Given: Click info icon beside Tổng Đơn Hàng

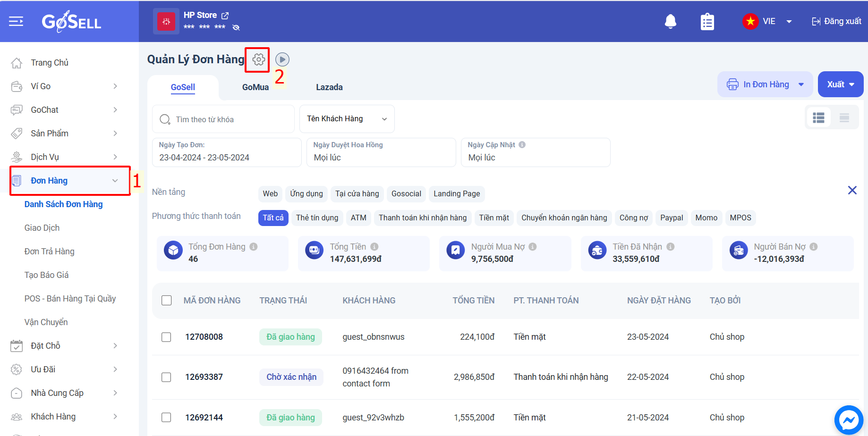Looking at the screenshot, I should [x=254, y=247].
